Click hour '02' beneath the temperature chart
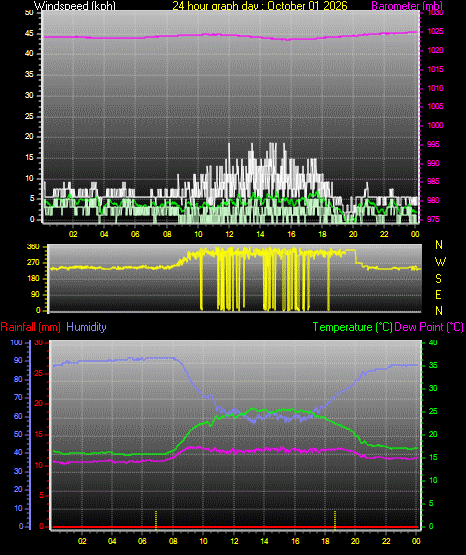The width and height of the screenshot is (466, 555). pos(82,541)
